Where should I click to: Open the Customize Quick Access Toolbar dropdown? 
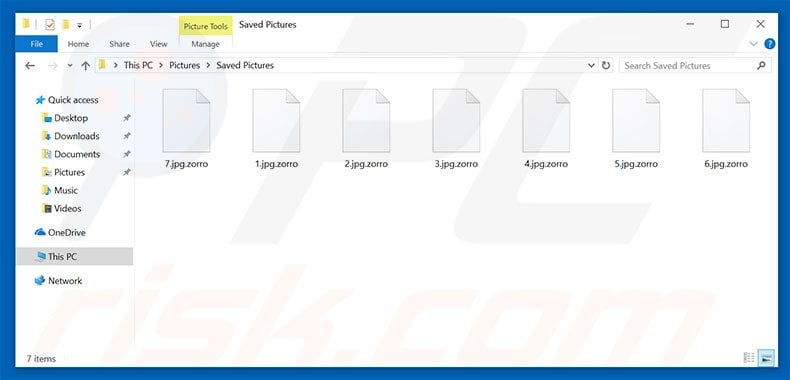80,25
